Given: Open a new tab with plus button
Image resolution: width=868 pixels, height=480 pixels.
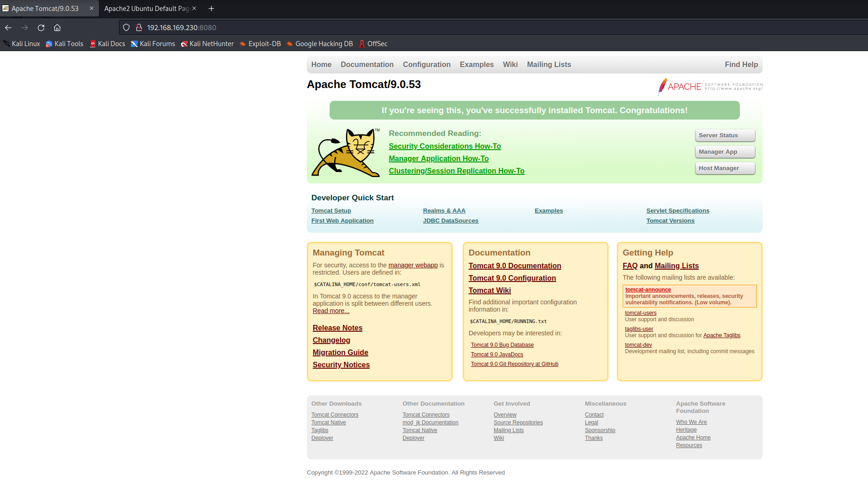Looking at the screenshot, I should 211,9.
